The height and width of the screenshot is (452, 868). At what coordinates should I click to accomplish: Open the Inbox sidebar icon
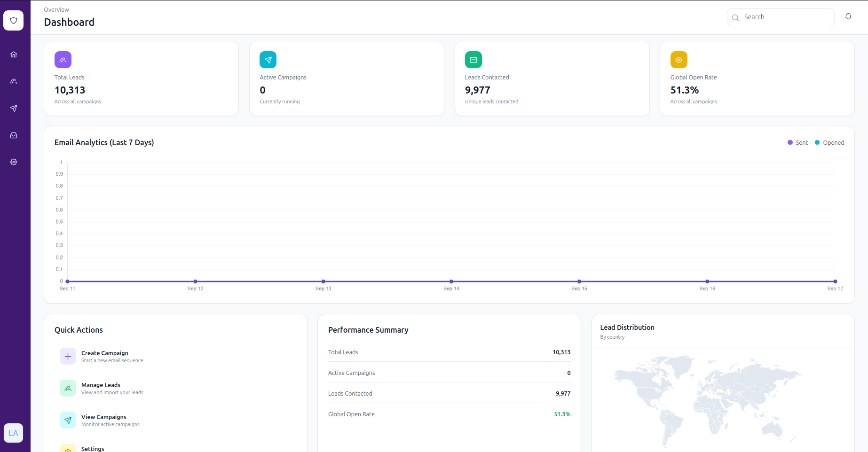pyautogui.click(x=14, y=135)
